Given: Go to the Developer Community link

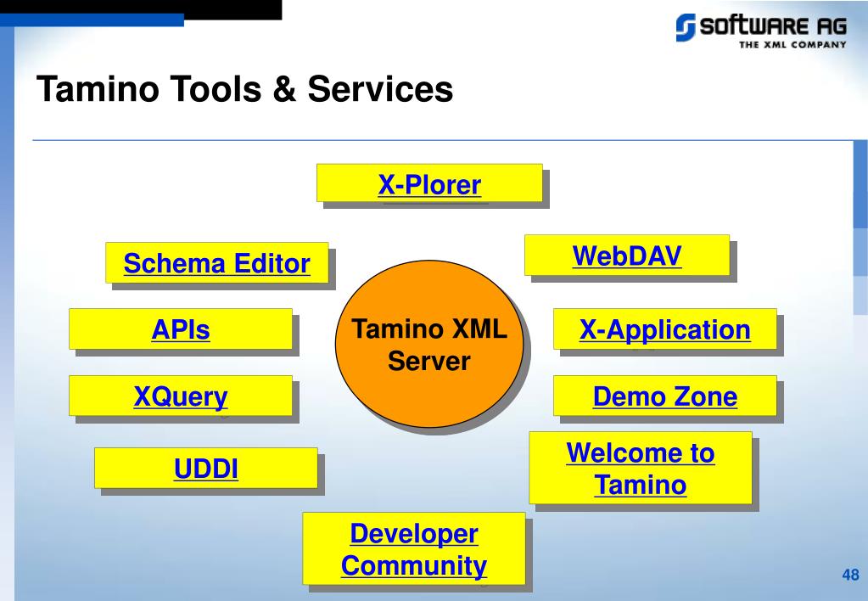Looking at the screenshot, I should pos(413,549).
